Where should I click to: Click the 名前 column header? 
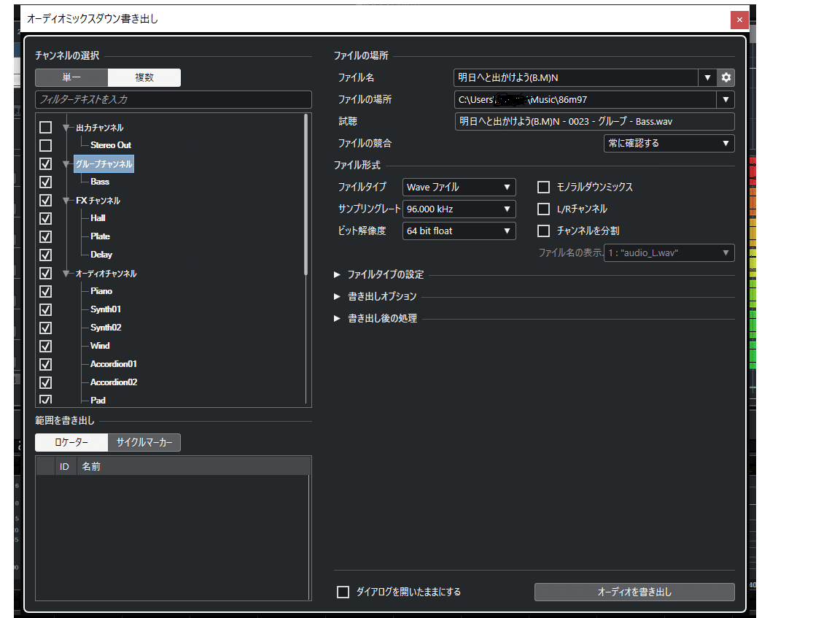(193, 467)
